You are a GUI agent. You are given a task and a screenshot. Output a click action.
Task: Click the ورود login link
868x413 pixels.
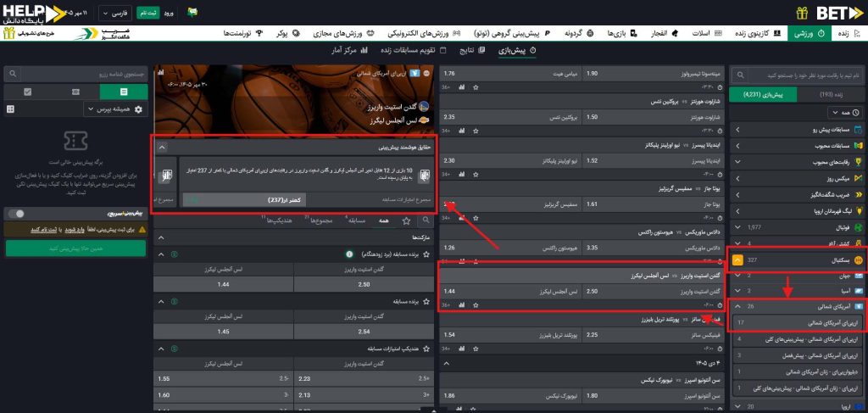pos(169,13)
